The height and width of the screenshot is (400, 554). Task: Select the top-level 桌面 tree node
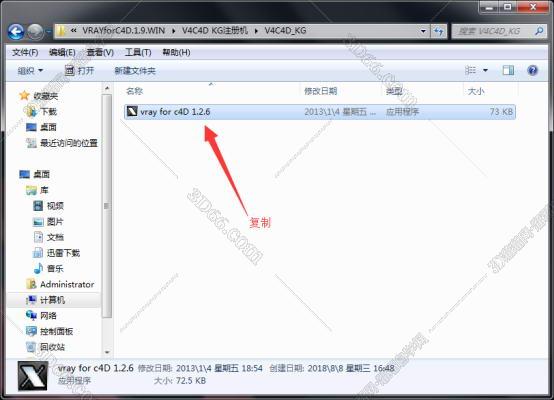pyautogui.click(x=41, y=174)
